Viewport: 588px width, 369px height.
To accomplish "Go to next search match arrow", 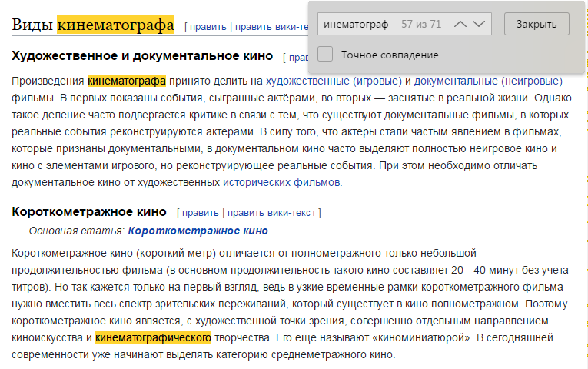I will pyautogui.click(x=479, y=24).
